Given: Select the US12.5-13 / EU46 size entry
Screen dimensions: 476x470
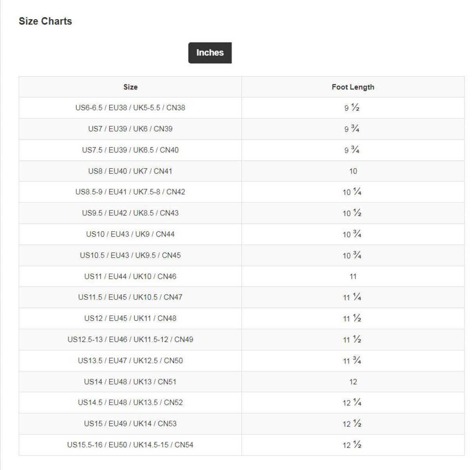Looking at the screenshot, I should pos(130,340).
